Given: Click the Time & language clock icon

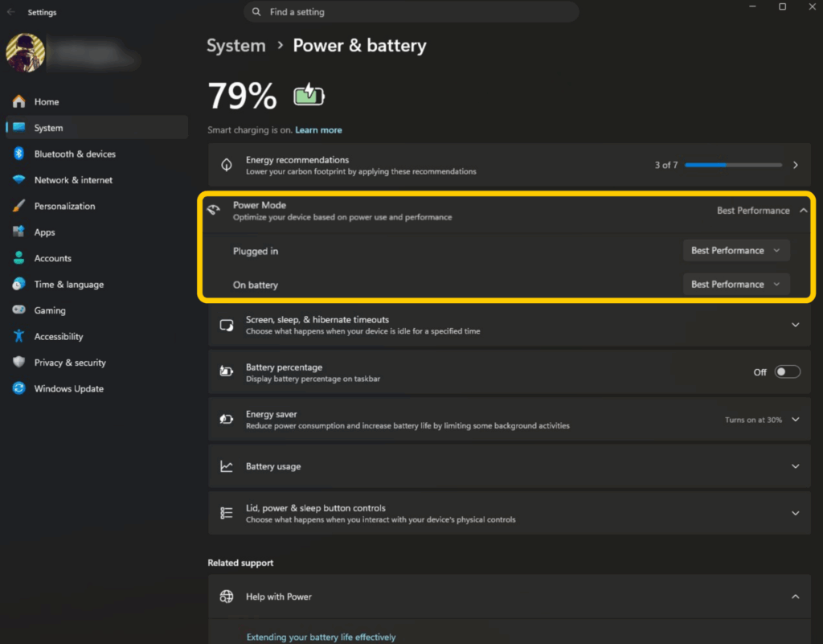Looking at the screenshot, I should (x=19, y=284).
